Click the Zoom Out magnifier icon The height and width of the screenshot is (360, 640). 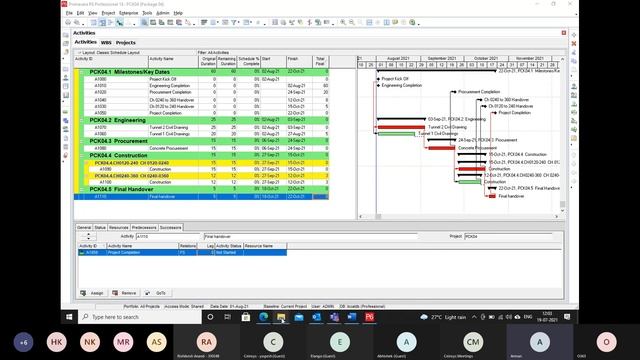pyautogui.click(x=351, y=22)
